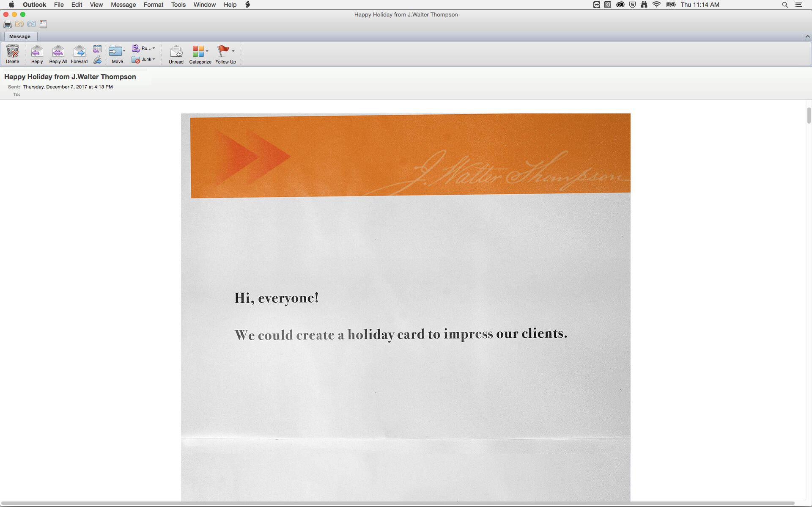Reply to the holiday email
This screenshot has width=812, height=507.
pos(37,54)
